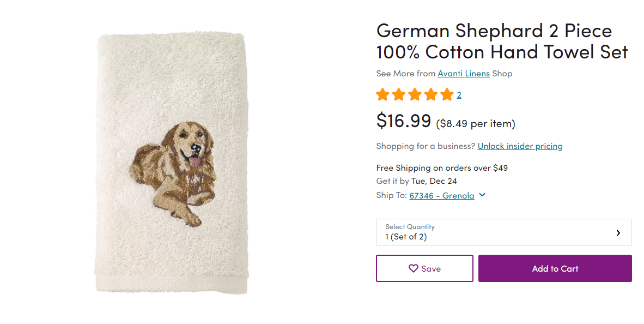Image resolution: width=644 pixels, height=324 pixels.
Task: Click the fourth orange rating star
Action: pyautogui.click(x=431, y=95)
